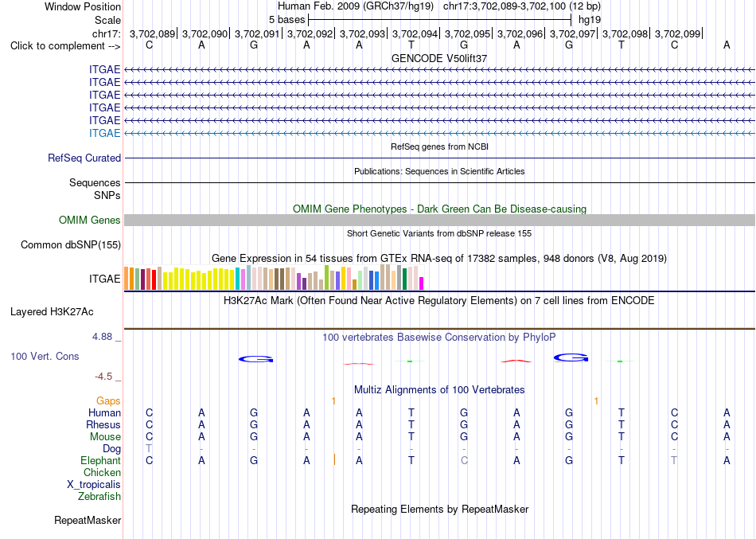Click the faded T in the Dog row

coord(149,449)
